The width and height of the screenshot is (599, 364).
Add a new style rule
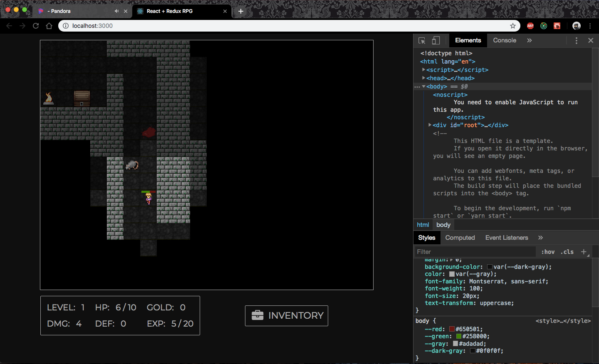tap(584, 252)
